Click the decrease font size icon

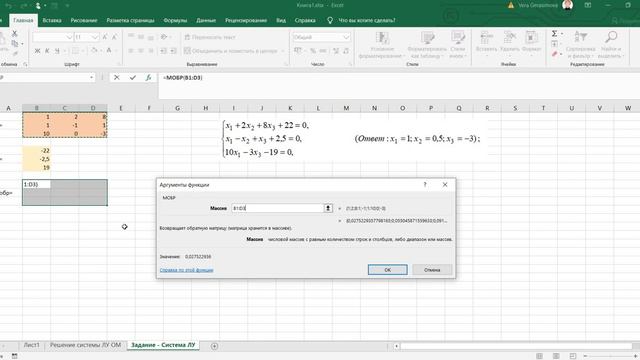coord(114,37)
